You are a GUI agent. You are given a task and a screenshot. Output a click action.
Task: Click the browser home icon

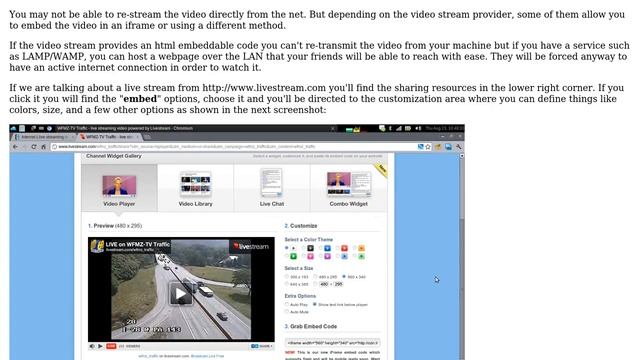point(43,147)
